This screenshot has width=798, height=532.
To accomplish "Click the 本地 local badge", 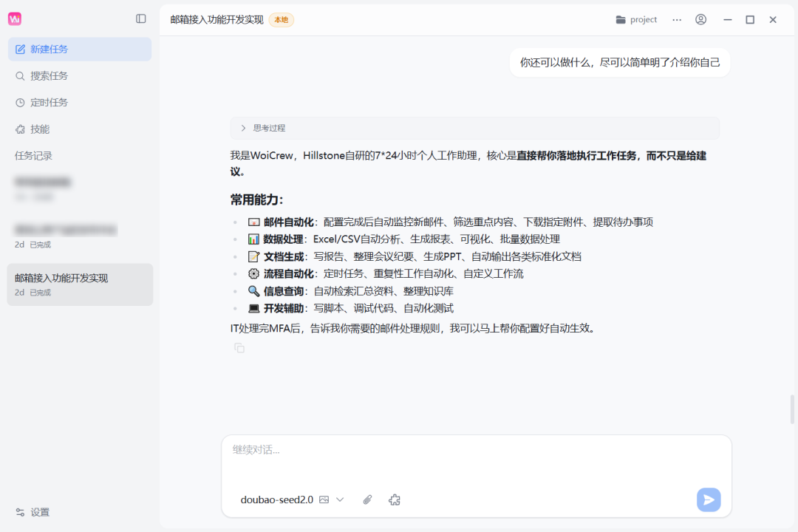I will 282,20.
